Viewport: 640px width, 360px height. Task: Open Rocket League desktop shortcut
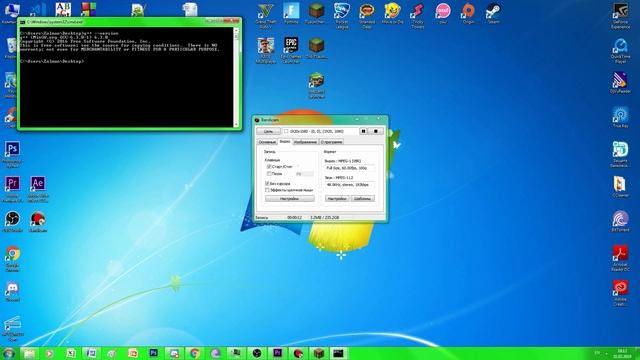click(342, 16)
